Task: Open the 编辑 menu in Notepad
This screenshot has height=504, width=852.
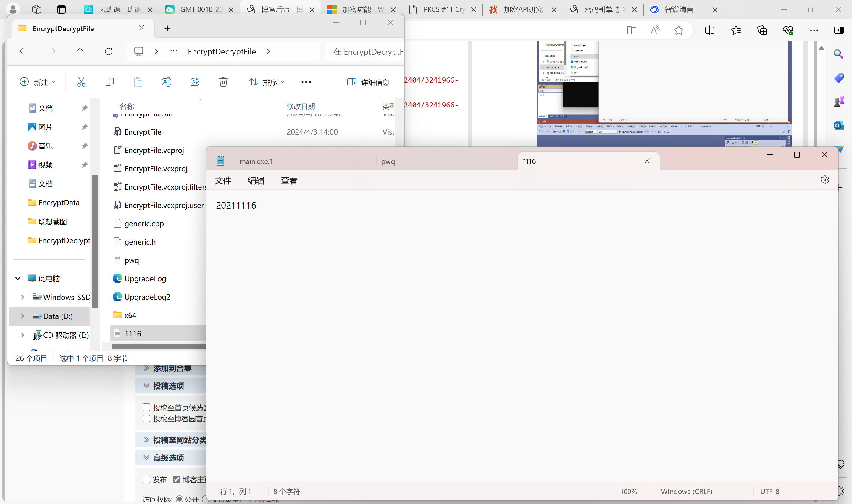Action: [256, 180]
